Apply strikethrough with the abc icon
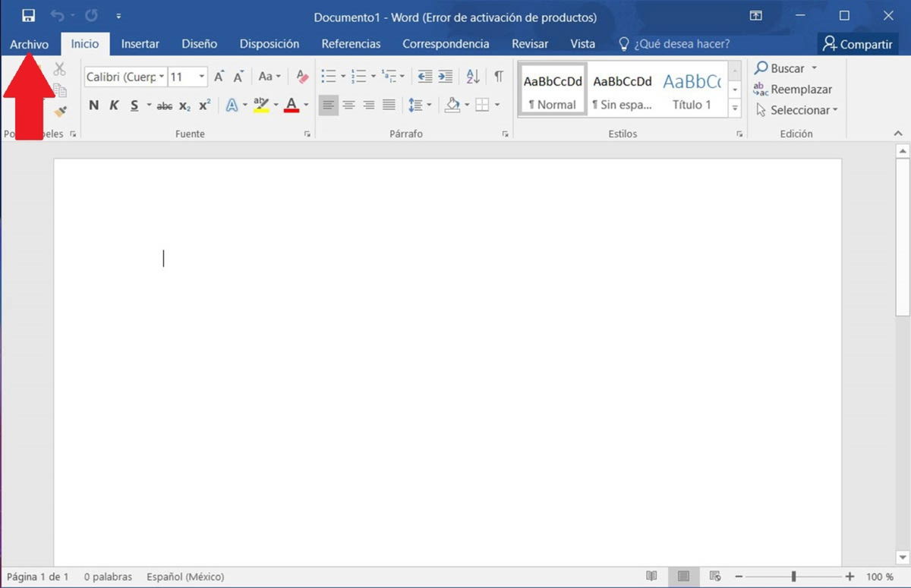This screenshot has width=911, height=588. (x=164, y=105)
